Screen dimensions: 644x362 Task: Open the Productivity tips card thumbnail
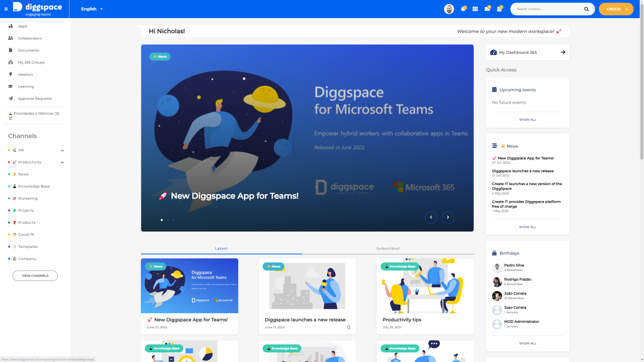click(x=425, y=286)
